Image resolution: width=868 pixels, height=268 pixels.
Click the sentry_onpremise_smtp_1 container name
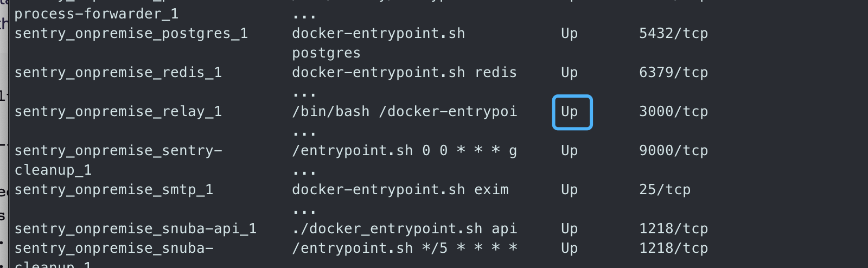113,190
